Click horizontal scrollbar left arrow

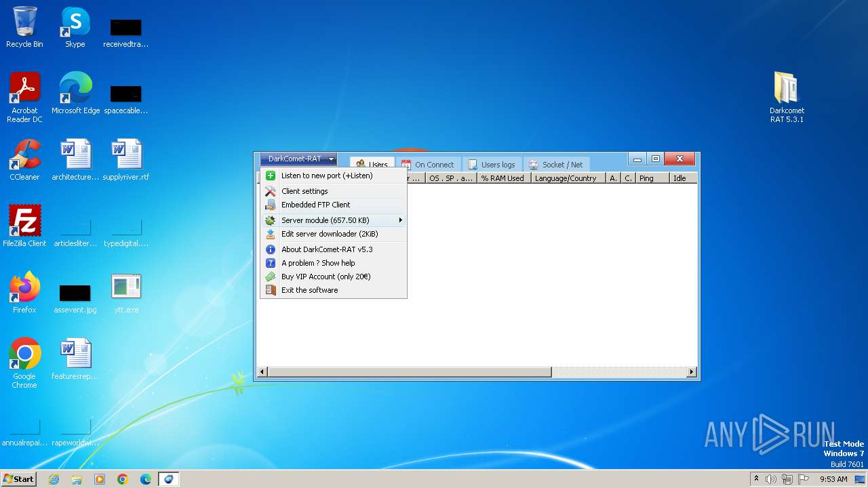click(x=263, y=372)
